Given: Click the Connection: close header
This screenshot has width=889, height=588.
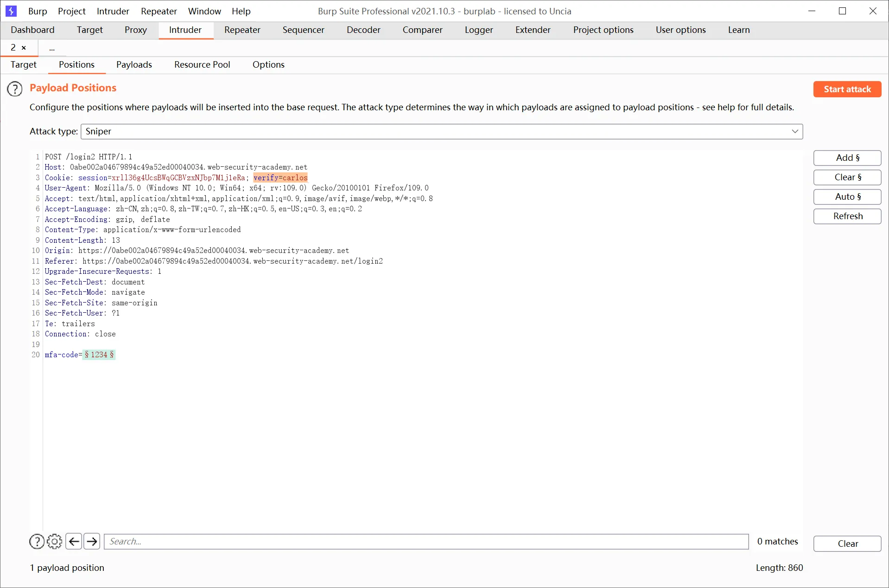Looking at the screenshot, I should 80,334.
